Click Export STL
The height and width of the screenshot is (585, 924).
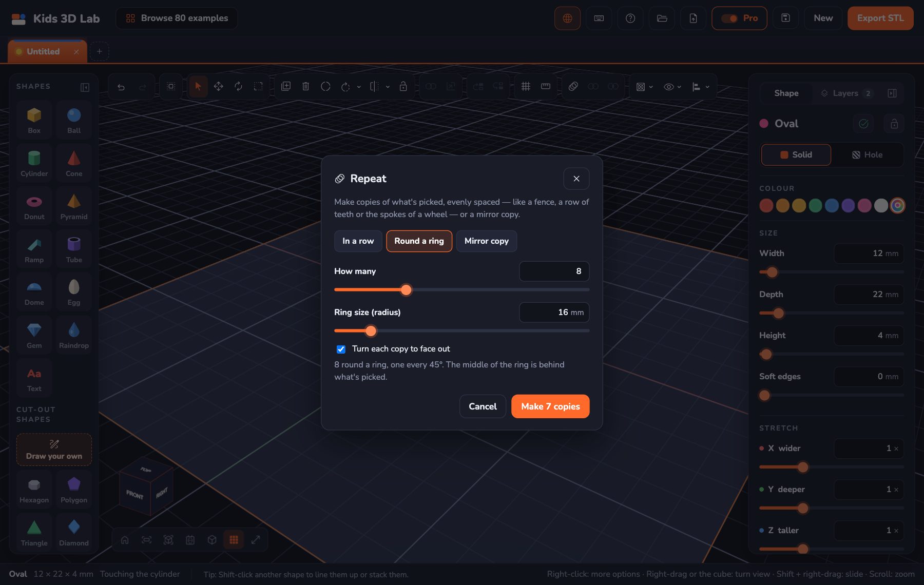tap(880, 18)
